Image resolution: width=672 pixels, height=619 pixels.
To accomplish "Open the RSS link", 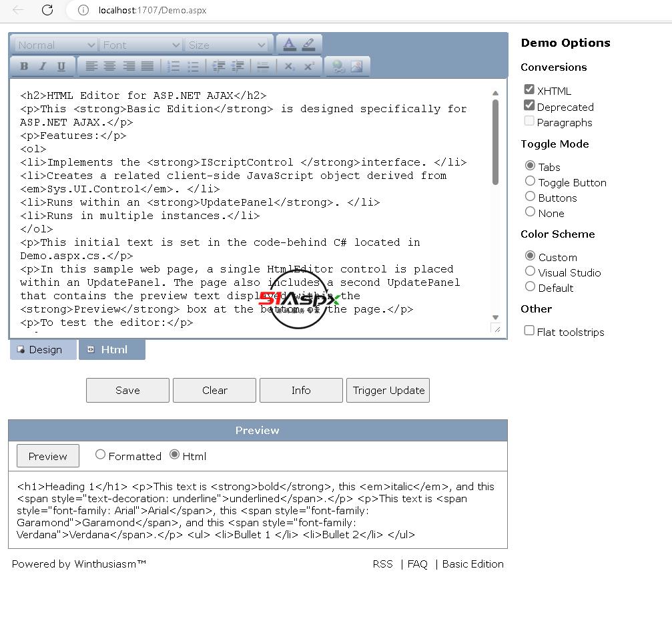I will (x=383, y=564).
